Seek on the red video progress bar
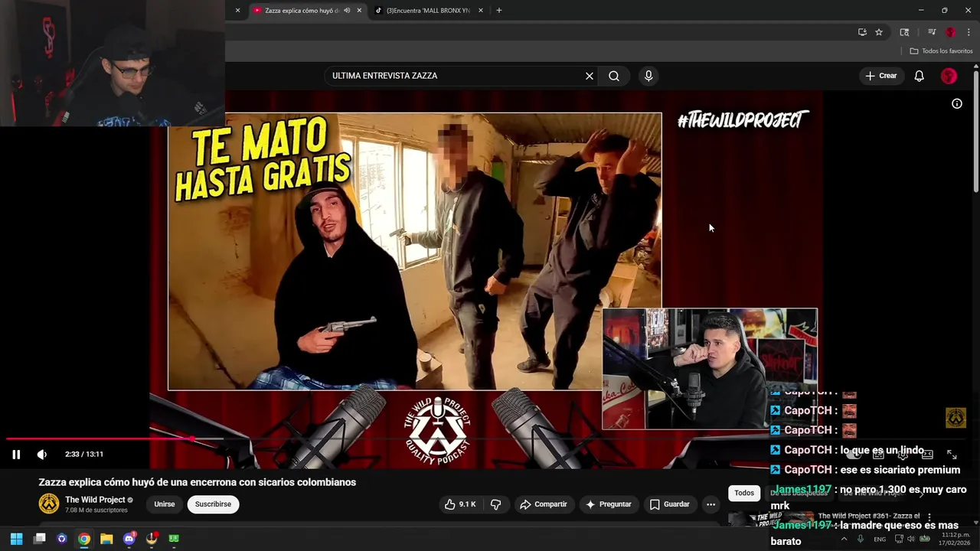 (100, 439)
